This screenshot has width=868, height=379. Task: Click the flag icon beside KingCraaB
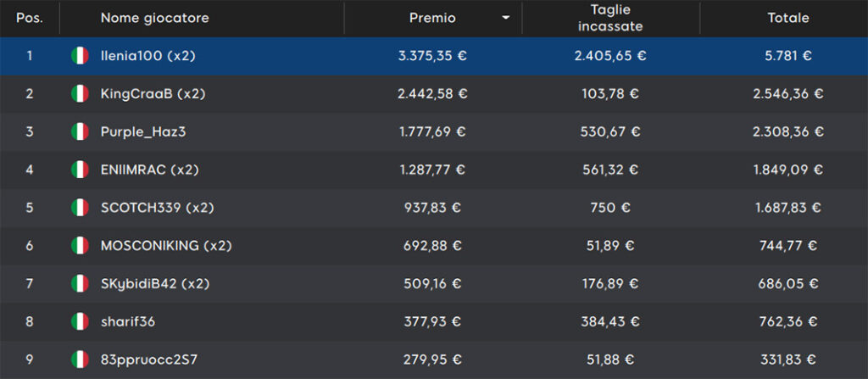tap(80, 93)
